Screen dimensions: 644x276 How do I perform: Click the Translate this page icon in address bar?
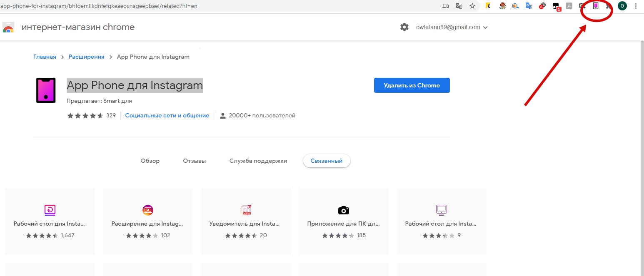pyautogui.click(x=459, y=6)
